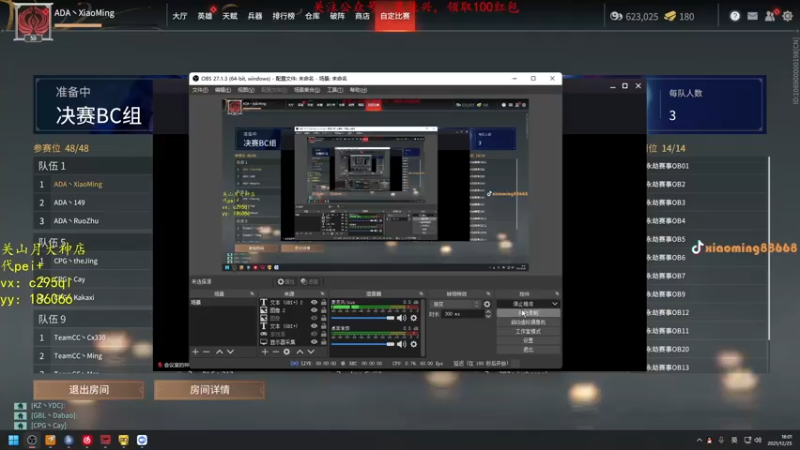The width and height of the screenshot is (800, 450).
Task: Open 桌面音频 mixer settings gear
Action: (414, 344)
